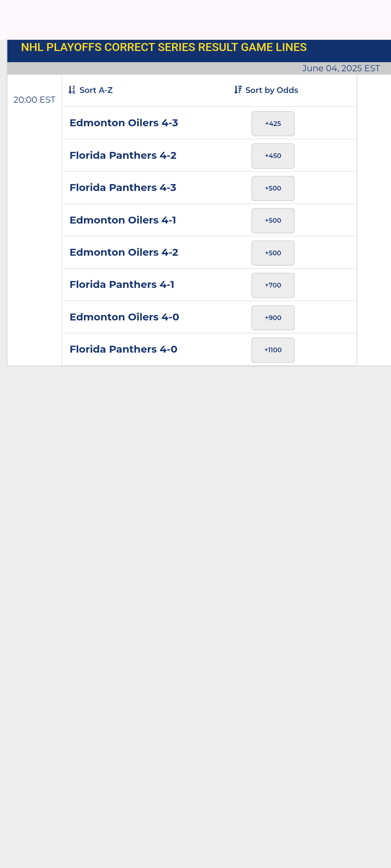Select Edmonton Oilers 4-1 +500 odds button
391x868 pixels.
point(273,221)
